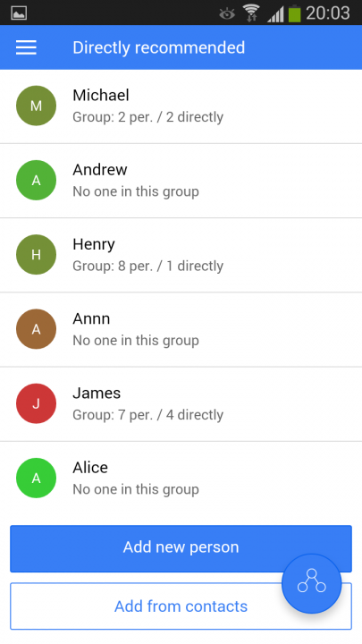Select James's red J avatar
Screen dimensions: 362x644
pyautogui.click(x=36, y=403)
